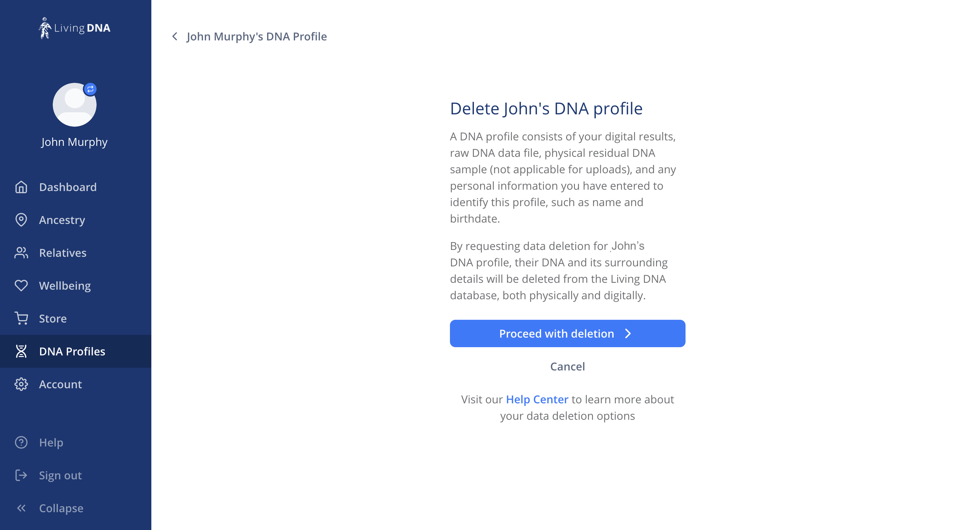Click the Living DNA logo
The width and height of the screenshot is (980, 530).
click(x=75, y=28)
